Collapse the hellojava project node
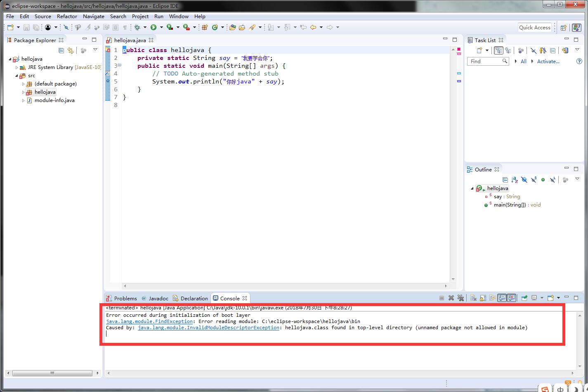The width and height of the screenshot is (588, 392). tap(10, 59)
